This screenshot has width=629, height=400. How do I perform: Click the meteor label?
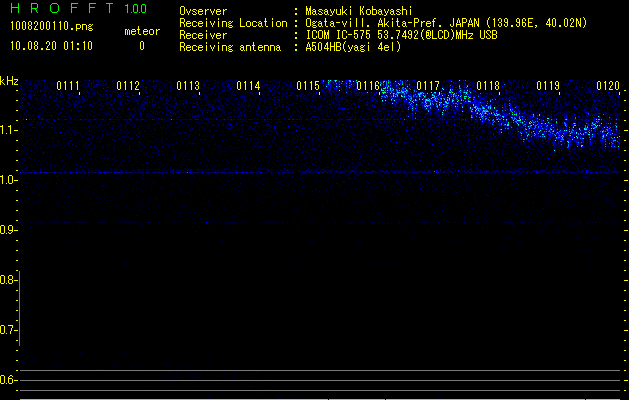[x=142, y=31]
